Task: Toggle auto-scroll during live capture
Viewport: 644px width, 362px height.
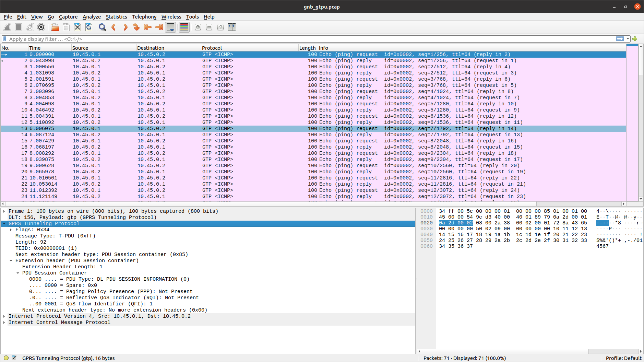Action: coord(170,27)
